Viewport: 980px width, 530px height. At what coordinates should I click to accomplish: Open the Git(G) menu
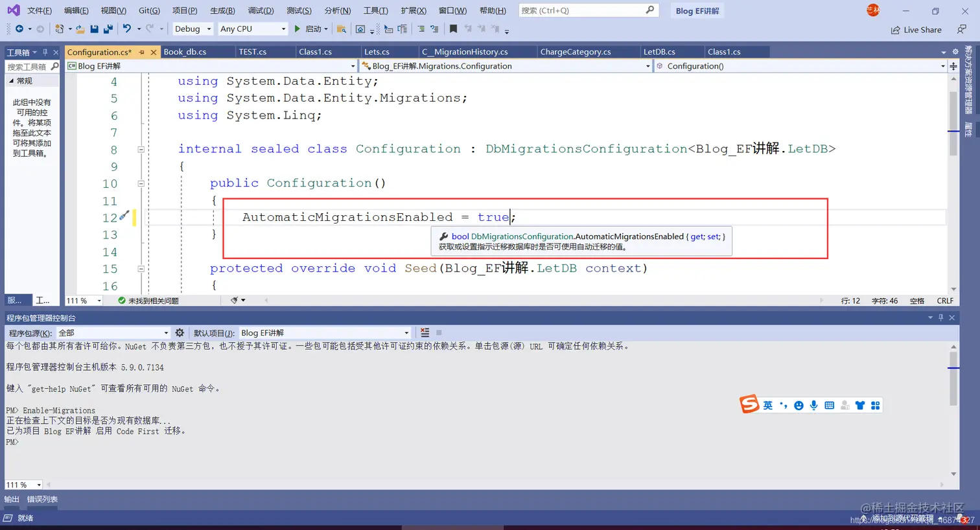coord(149,10)
